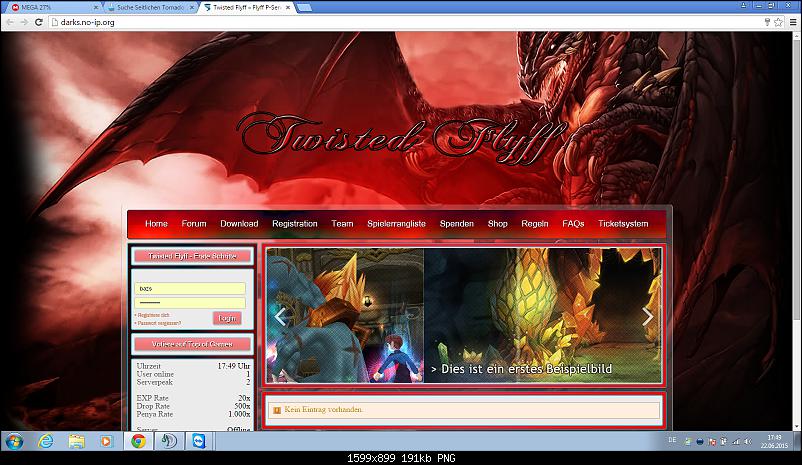Click the 17:49 Uhr time value
The width and height of the screenshot is (802, 465).
(x=233, y=366)
